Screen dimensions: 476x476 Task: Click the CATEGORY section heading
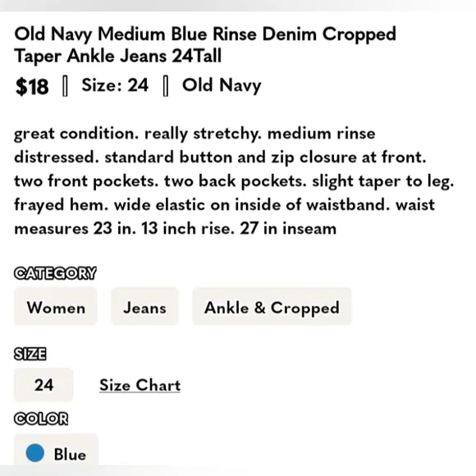click(x=55, y=273)
